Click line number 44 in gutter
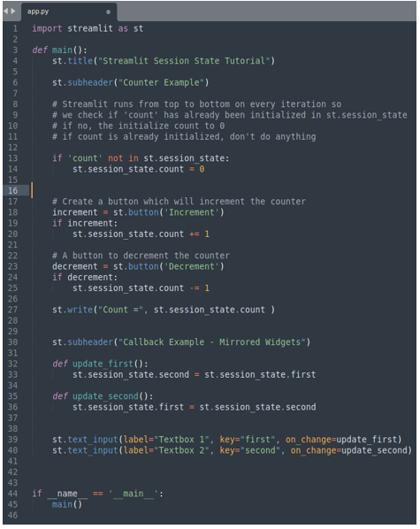Image resolution: width=420 pixels, height=529 pixels. [12, 494]
